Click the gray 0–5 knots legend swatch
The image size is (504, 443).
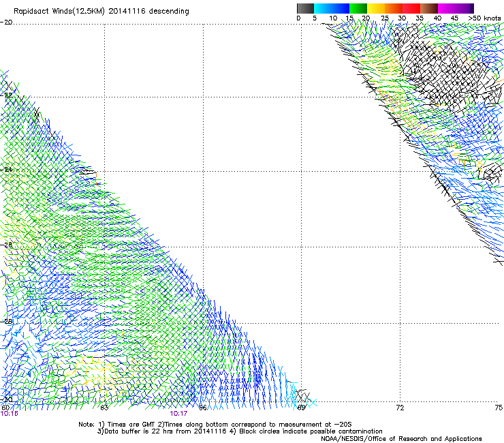pos(305,8)
